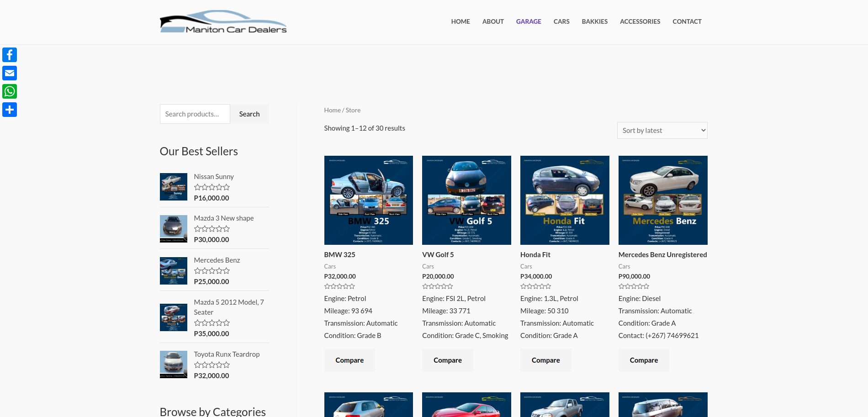The image size is (868, 417).
Task: Open BAKKIES menu item
Action: (595, 21)
